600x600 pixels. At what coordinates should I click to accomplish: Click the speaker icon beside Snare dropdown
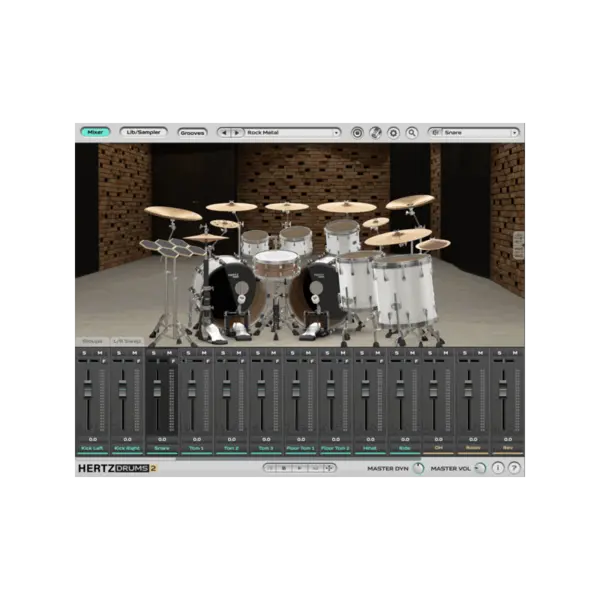coord(435,133)
